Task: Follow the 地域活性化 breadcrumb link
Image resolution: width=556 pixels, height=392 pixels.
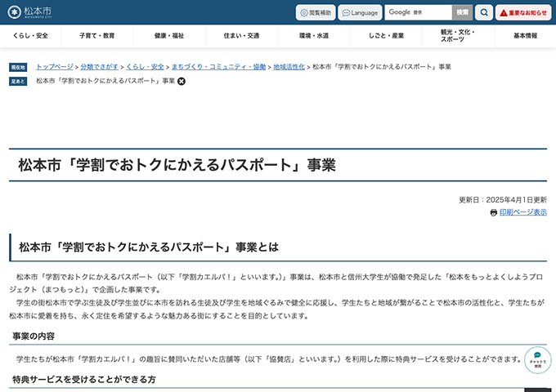Action: coord(289,67)
